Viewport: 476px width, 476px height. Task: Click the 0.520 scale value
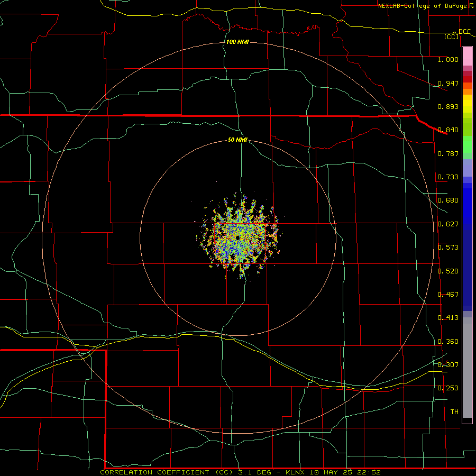tap(448, 271)
